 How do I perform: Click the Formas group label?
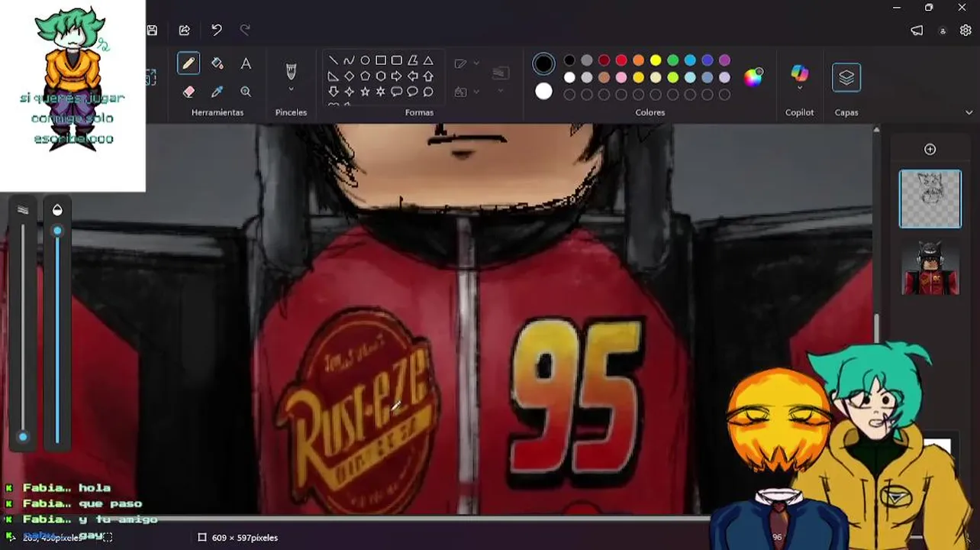pos(419,112)
